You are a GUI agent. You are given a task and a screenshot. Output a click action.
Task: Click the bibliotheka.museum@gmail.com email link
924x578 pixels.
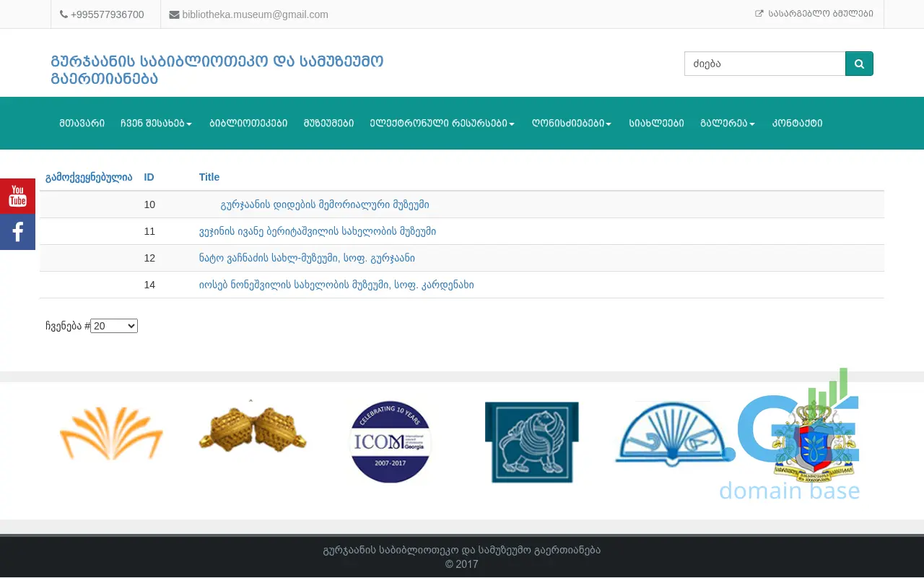(255, 14)
